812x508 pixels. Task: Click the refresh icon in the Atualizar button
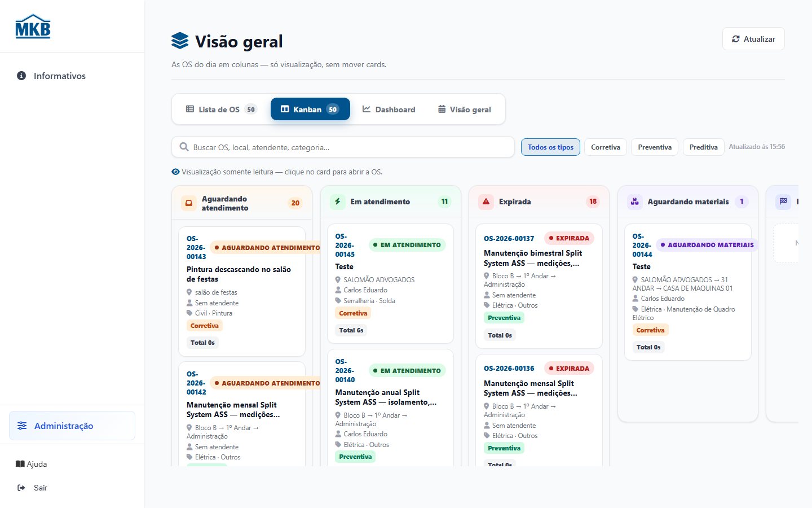click(735, 39)
